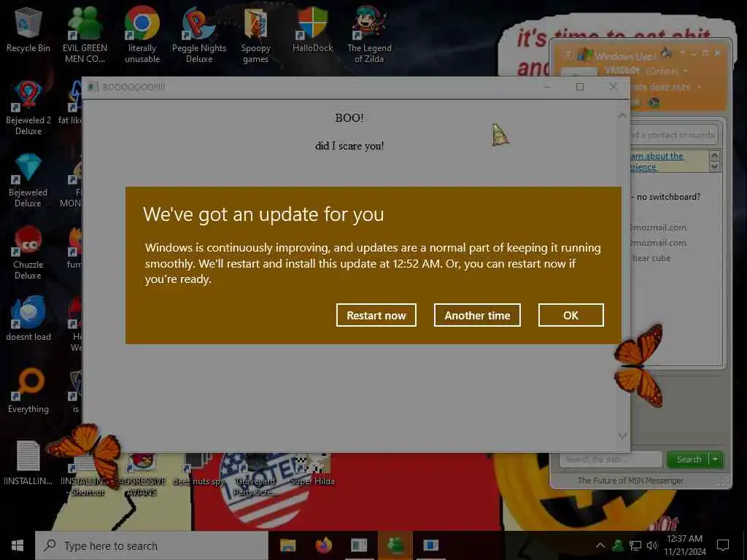Select the 'literally unusable' Chrome shortcut
This screenshot has height=560, width=747.
142,34
